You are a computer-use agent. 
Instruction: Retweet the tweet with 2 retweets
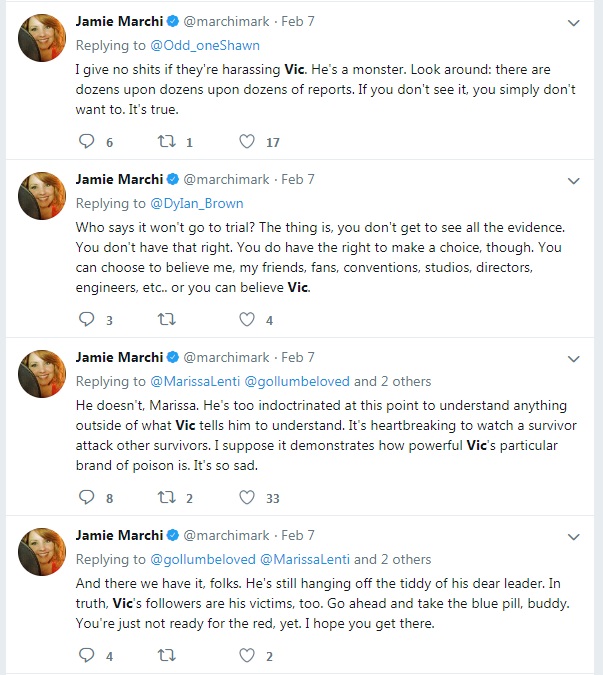pos(167,497)
